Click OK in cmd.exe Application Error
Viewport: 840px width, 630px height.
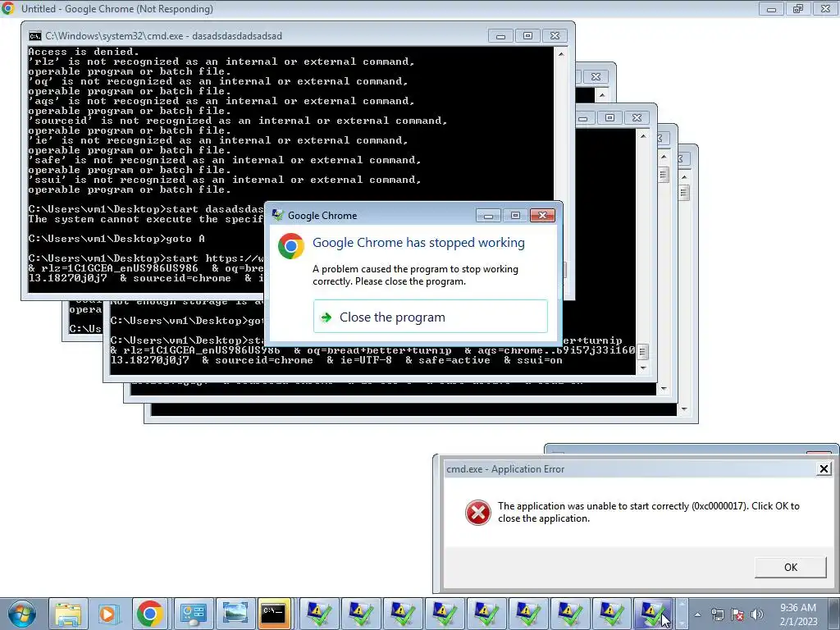790,568
